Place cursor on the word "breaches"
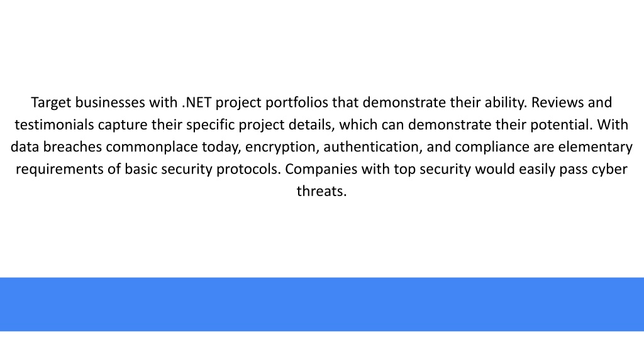The width and height of the screenshot is (644, 362). [72, 146]
